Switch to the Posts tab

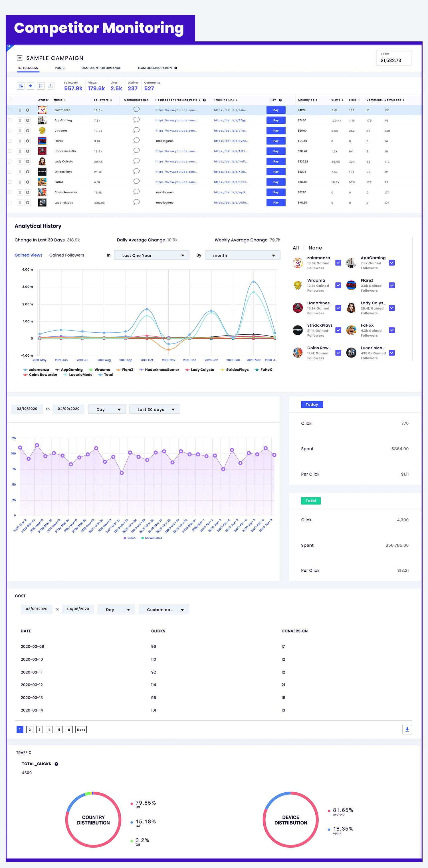[60, 68]
